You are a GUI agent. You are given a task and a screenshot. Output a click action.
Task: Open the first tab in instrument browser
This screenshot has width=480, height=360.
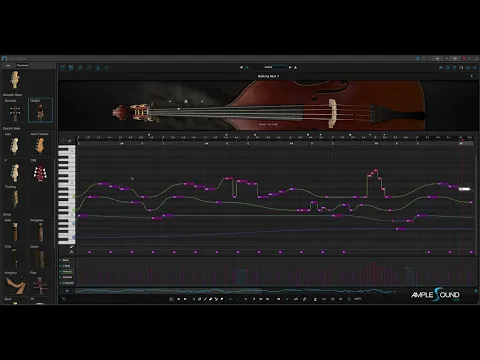coord(8,65)
